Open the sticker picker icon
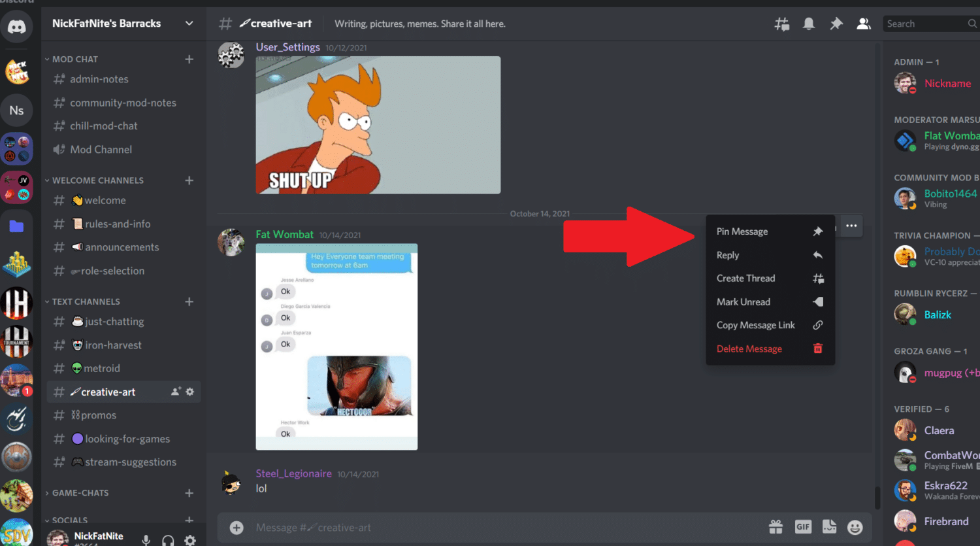 [829, 527]
